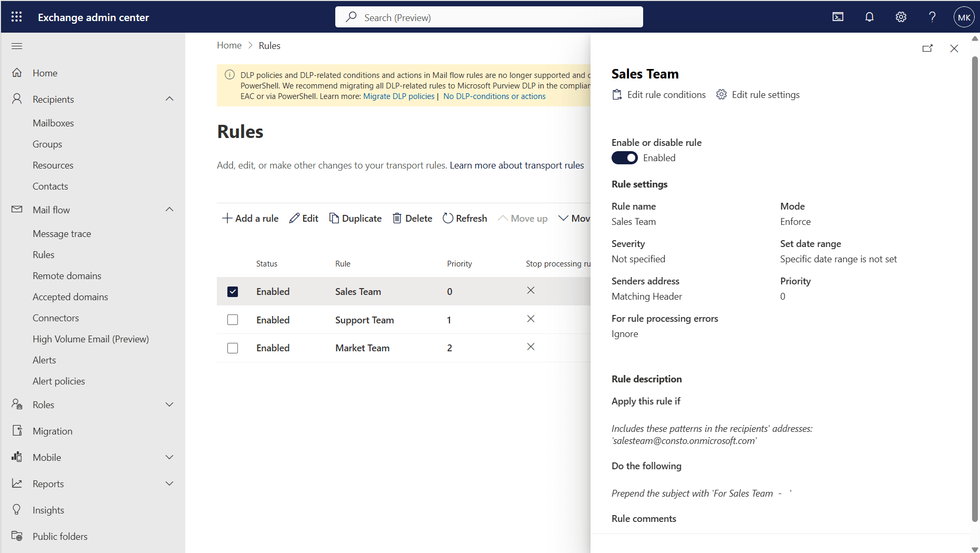Pop out the Sales Team panel
The width and height of the screenshot is (980, 553).
927,48
